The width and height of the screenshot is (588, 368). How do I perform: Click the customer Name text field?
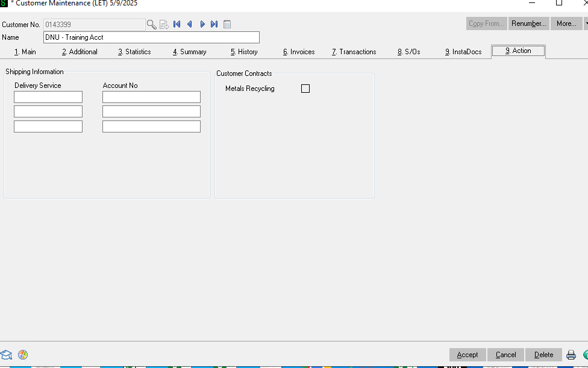point(151,37)
